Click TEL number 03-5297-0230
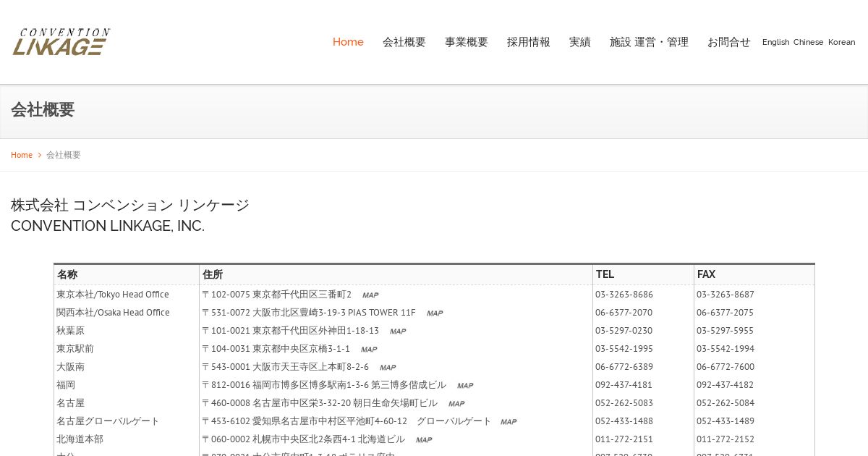The width and height of the screenshot is (868, 456). [624, 331]
